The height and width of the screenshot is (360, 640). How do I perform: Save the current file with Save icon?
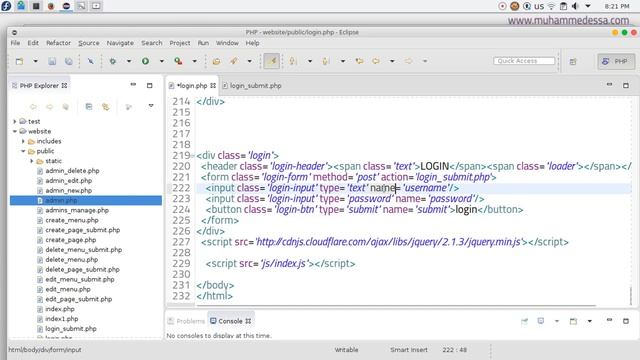point(52,61)
